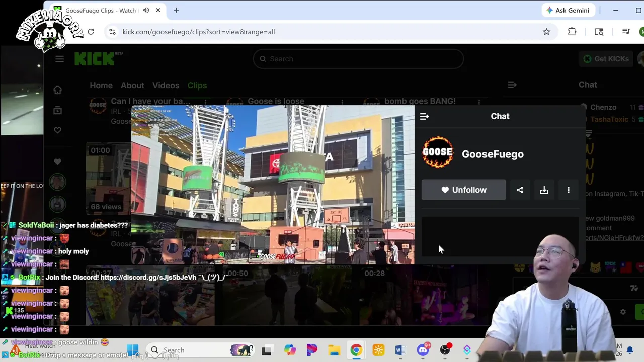Open the Chrome extensions puzzle icon
The width and height of the screenshot is (644, 362).
[572, 32]
